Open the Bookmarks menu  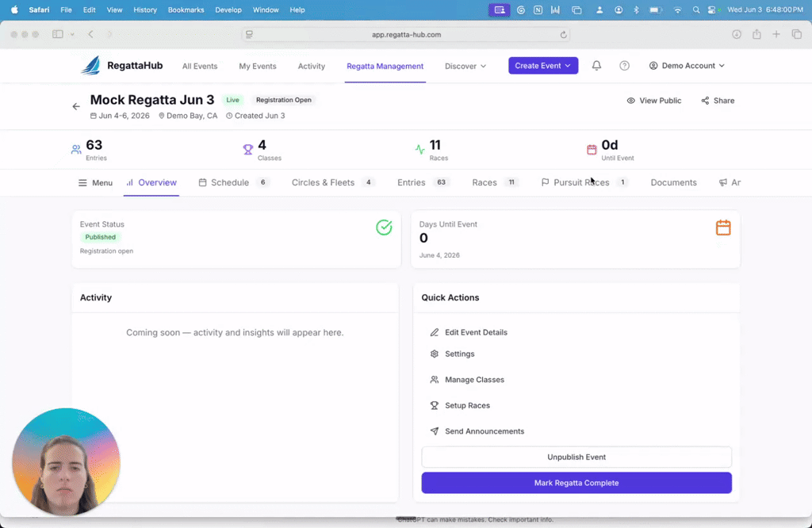point(186,10)
